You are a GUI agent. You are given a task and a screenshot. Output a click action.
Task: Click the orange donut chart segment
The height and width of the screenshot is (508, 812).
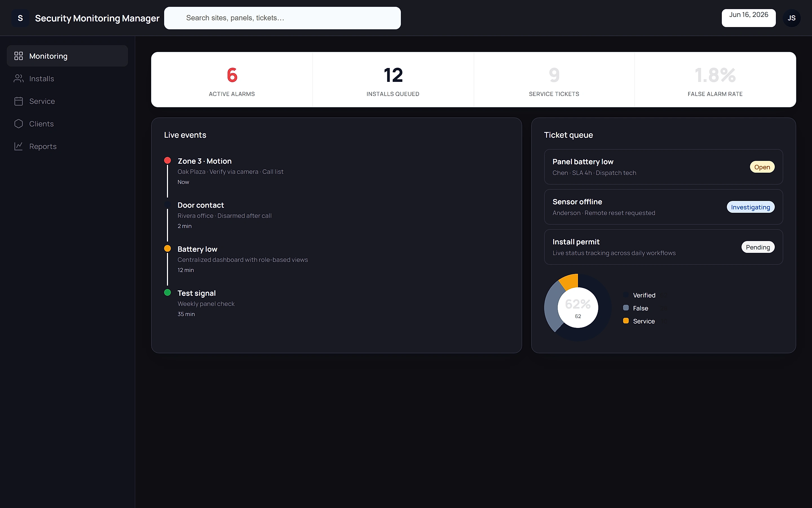pyautogui.click(x=570, y=282)
